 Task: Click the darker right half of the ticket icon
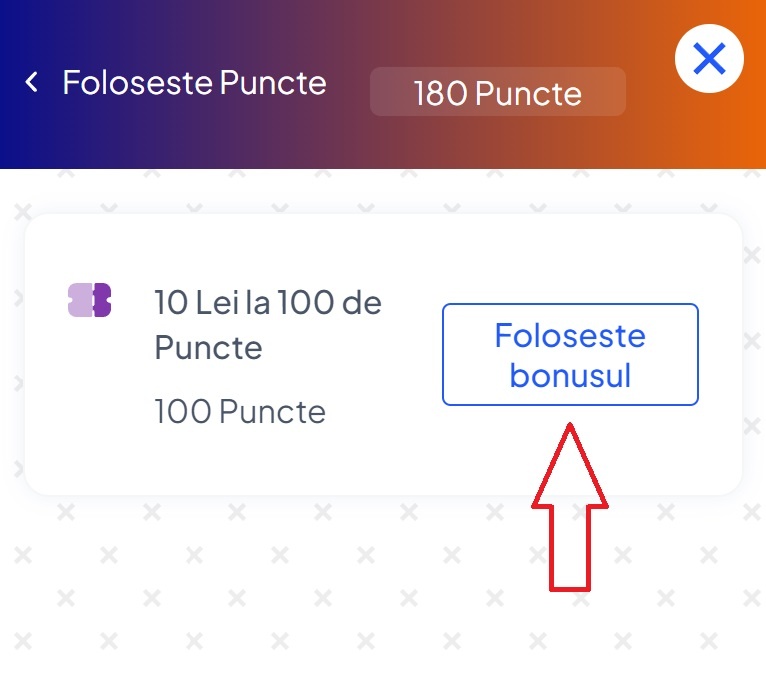[102, 300]
